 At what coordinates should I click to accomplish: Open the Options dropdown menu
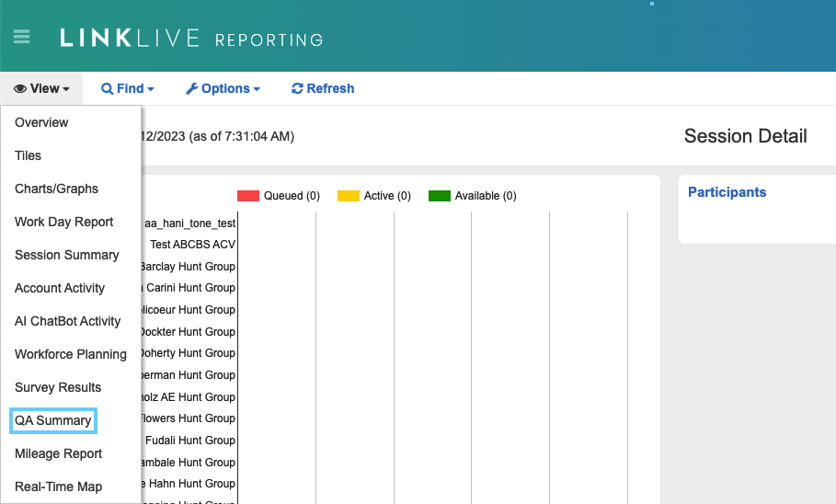(223, 89)
